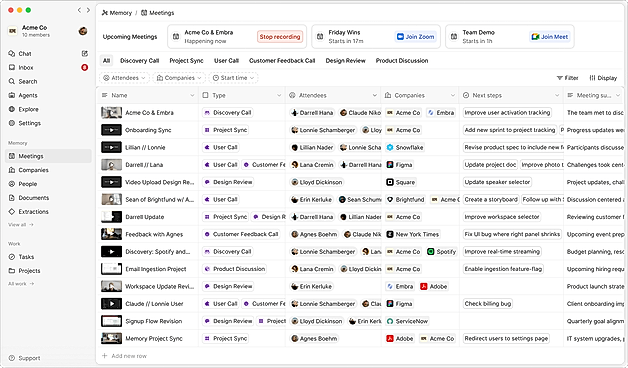Expand the Companies column header menu
628x368 pixels.
pyautogui.click(x=453, y=95)
